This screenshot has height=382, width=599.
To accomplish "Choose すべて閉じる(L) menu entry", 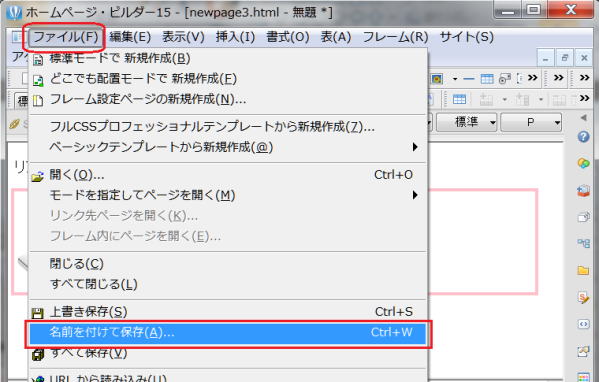I will pos(228,284).
